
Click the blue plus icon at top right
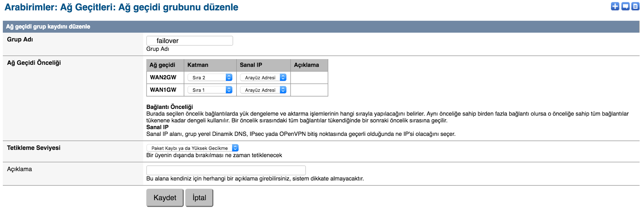click(x=615, y=6)
